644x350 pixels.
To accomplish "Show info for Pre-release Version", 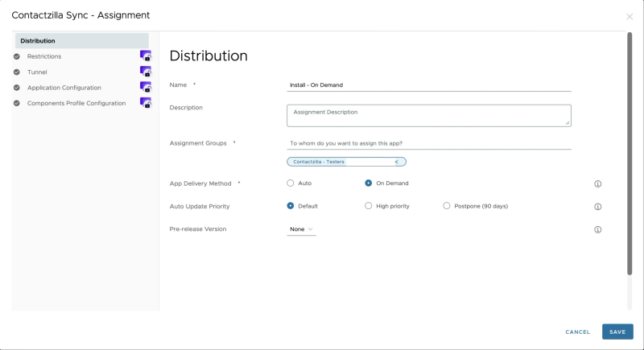I will (597, 230).
